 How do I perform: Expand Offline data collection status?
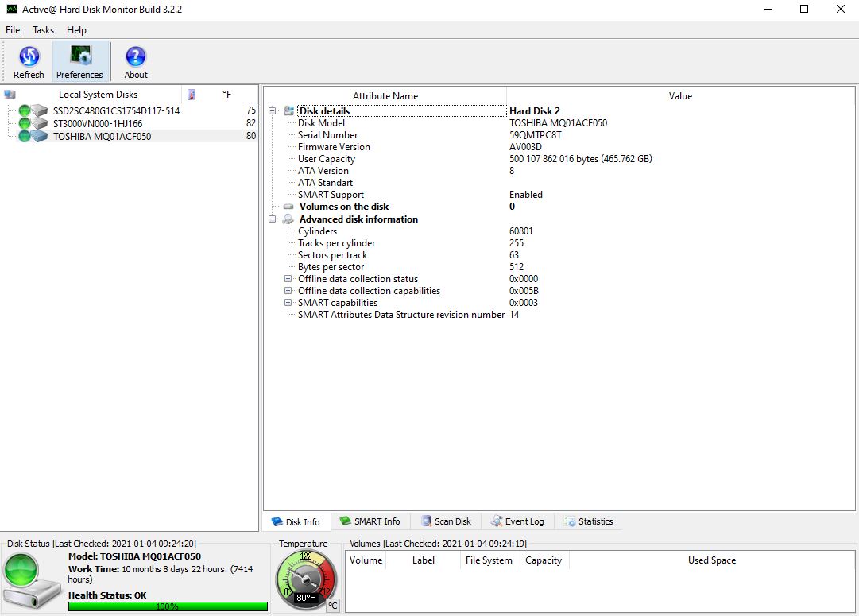(x=288, y=279)
